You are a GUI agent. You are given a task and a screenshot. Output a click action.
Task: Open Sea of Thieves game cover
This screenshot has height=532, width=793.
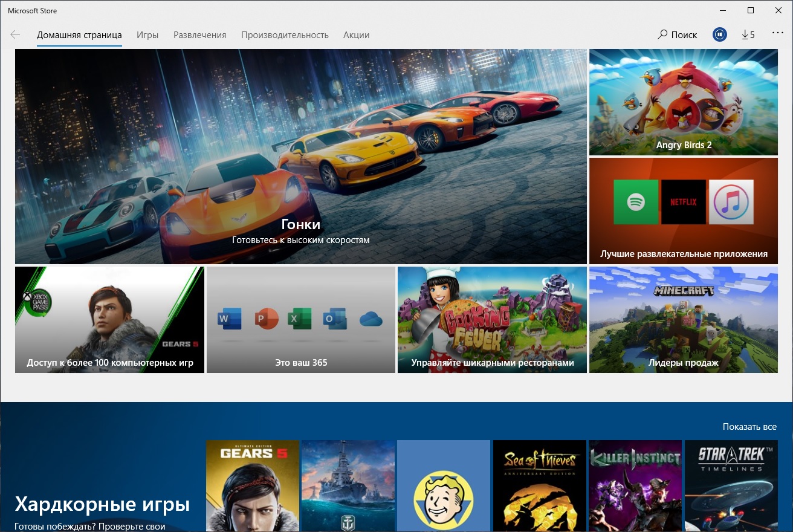[540, 486]
